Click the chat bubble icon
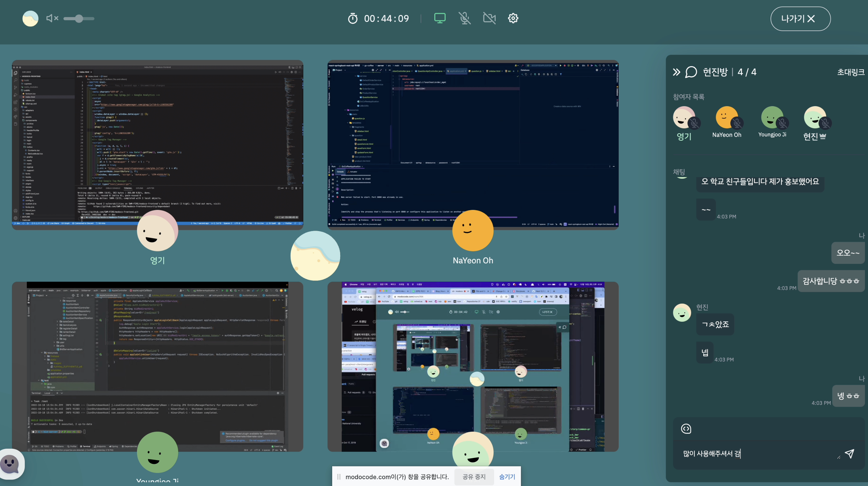Viewport: 868px width, 486px height. [691, 72]
